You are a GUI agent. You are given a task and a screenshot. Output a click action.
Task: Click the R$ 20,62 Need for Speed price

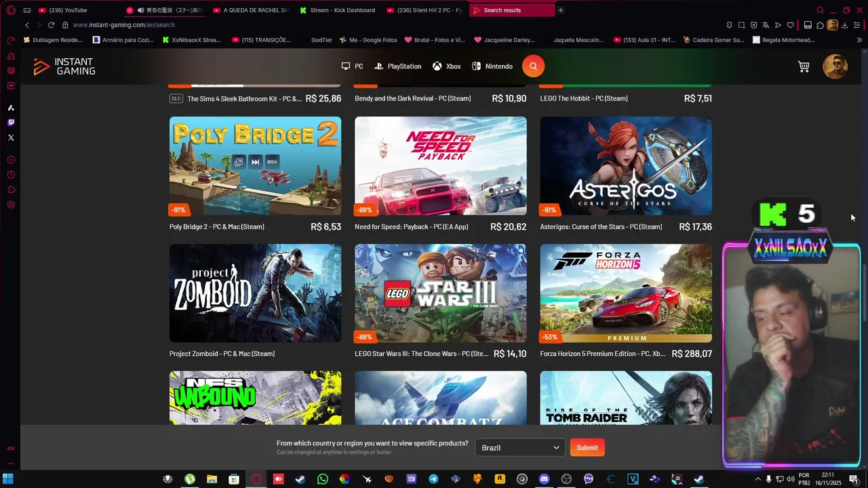pyautogui.click(x=509, y=226)
